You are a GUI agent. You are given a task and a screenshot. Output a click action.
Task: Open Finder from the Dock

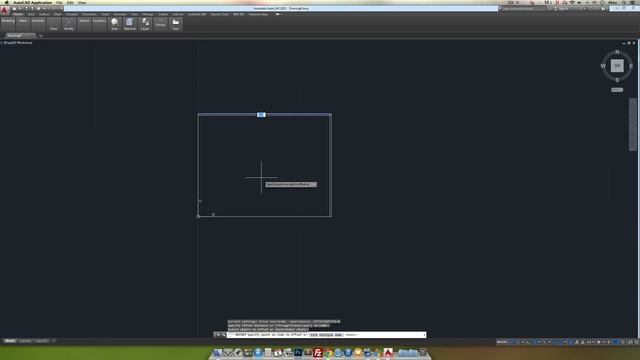coord(218,353)
